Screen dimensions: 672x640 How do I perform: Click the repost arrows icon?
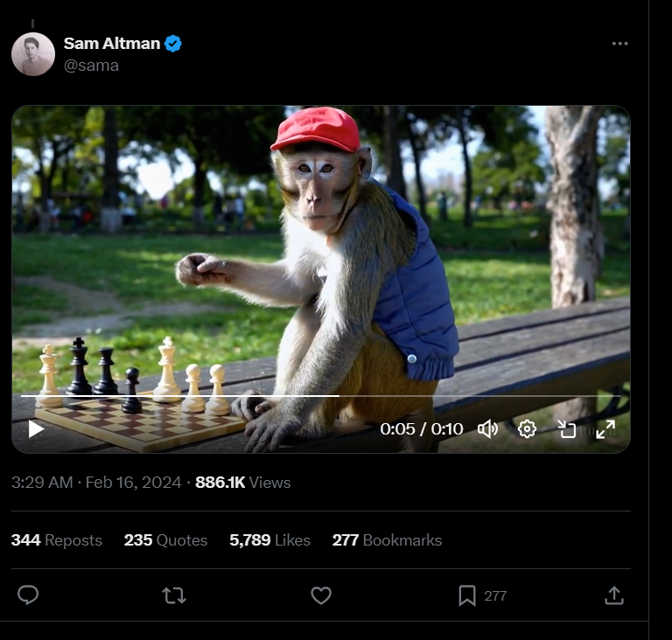pyautogui.click(x=174, y=595)
